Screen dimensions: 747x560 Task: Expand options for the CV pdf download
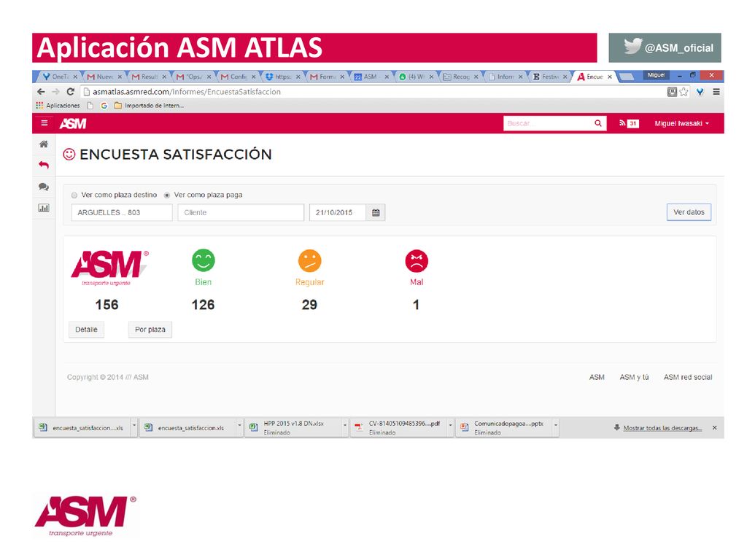[450, 427]
